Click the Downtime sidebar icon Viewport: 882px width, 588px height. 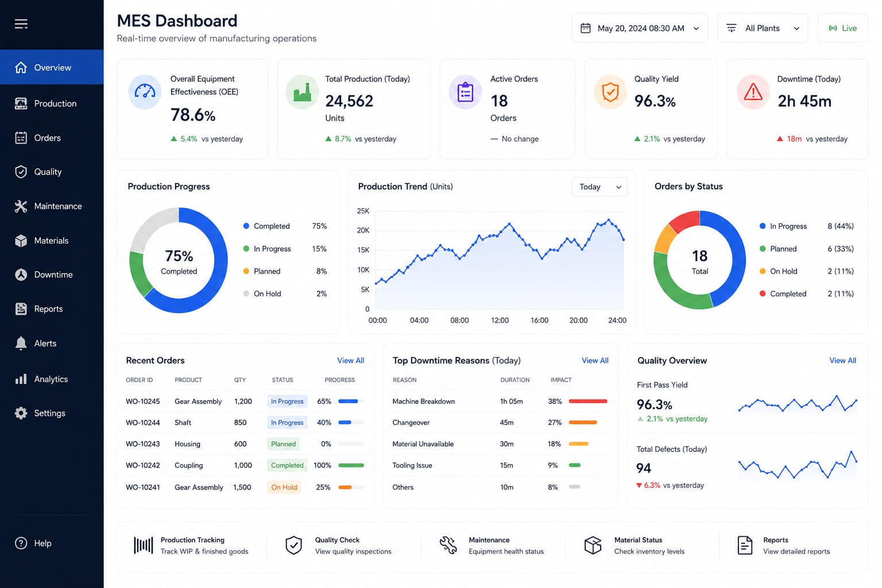click(x=21, y=274)
